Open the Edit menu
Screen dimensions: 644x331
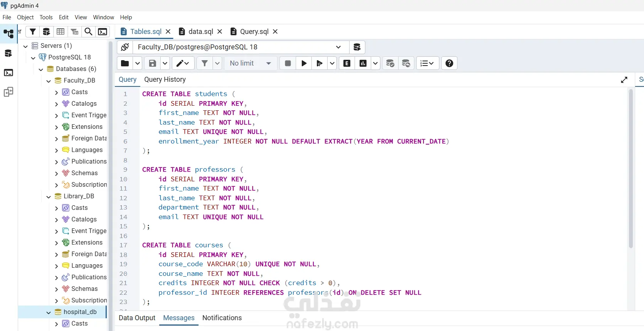pos(64,17)
